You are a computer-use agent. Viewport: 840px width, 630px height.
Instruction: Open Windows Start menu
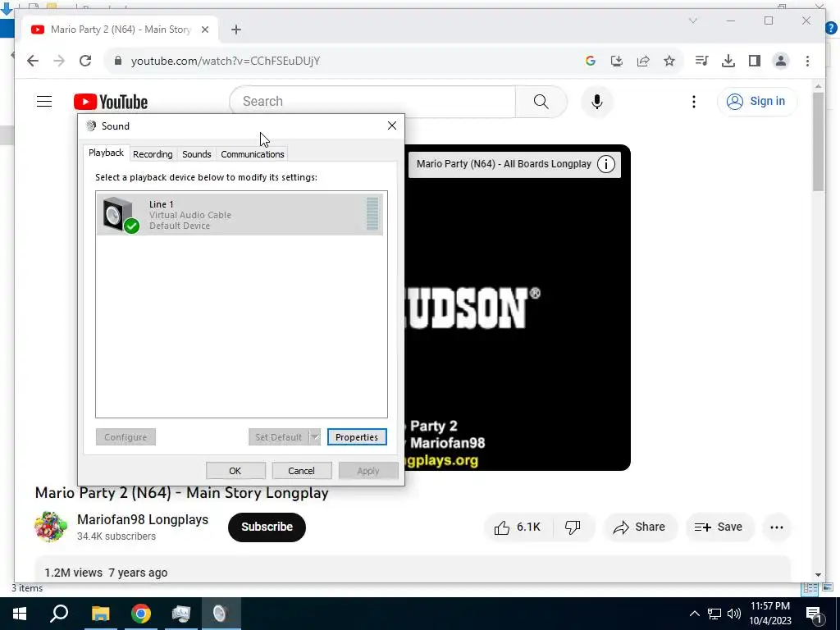[20, 614]
